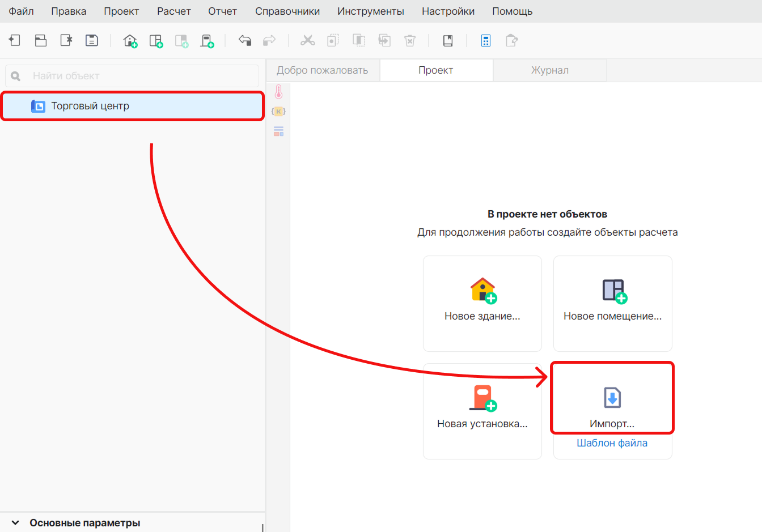Undo the last action
Viewport: 762px width, 532px height.
245,40
